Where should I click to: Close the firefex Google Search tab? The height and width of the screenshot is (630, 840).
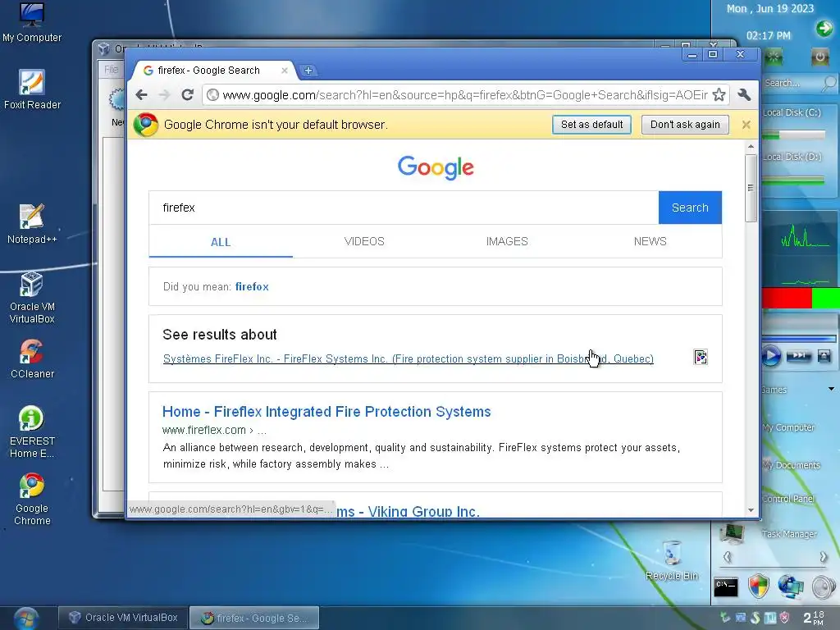pyautogui.click(x=285, y=71)
